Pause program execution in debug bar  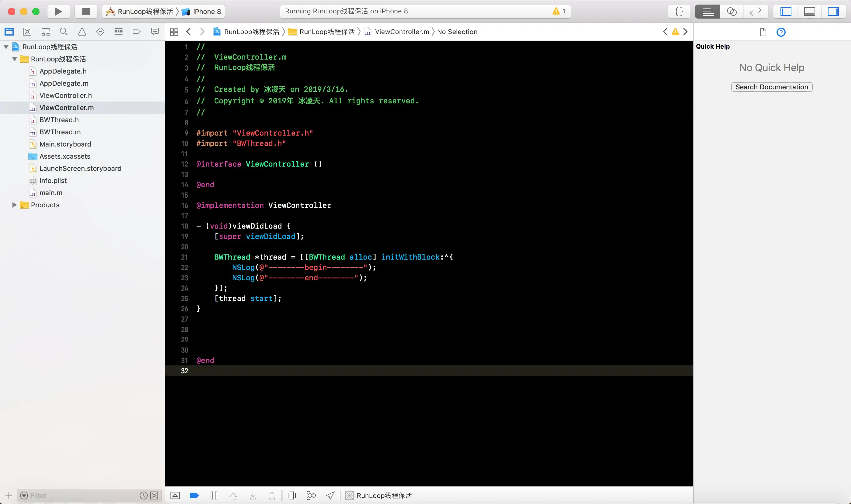(214, 495)
